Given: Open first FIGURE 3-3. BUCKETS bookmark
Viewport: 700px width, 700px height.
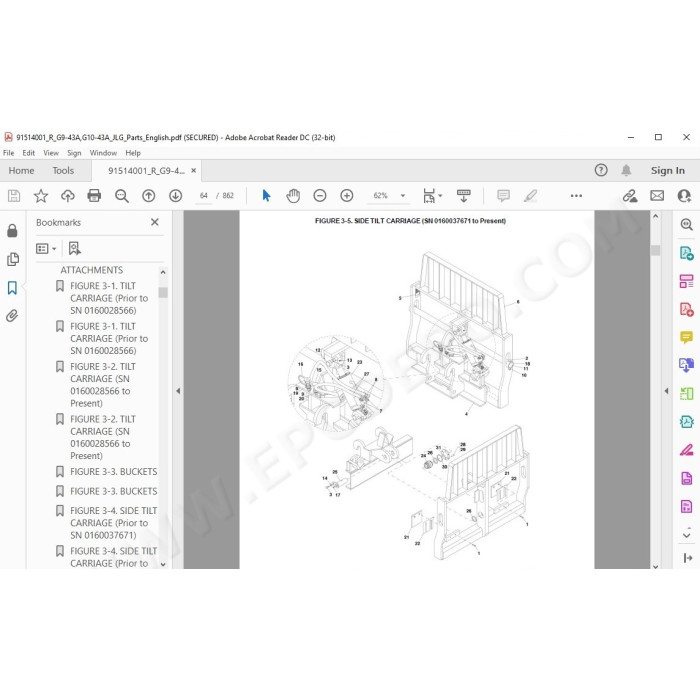Looking at the screenshot, I should point(113,471).
